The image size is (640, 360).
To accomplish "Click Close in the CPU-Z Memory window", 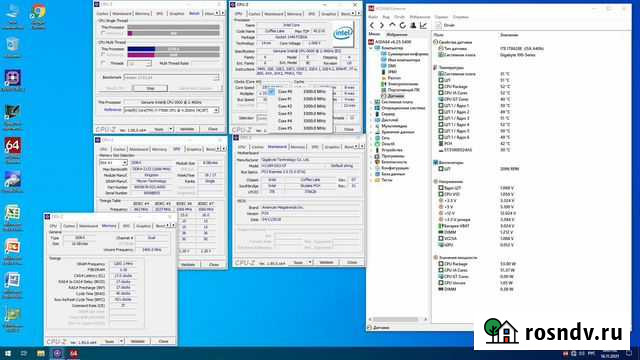I will click(163, 341).
